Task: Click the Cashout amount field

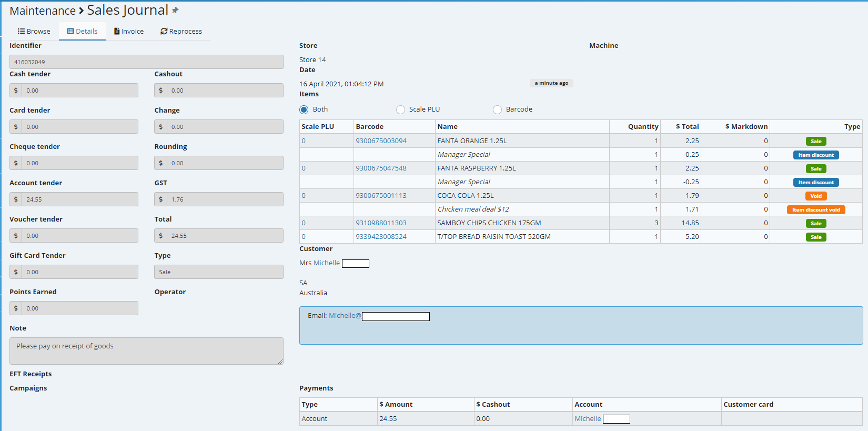Action: (x=225, y=91)
